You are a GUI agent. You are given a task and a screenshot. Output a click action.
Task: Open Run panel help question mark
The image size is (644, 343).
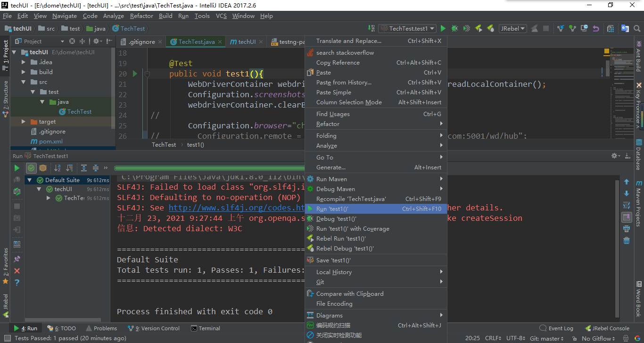pos(17,283)
